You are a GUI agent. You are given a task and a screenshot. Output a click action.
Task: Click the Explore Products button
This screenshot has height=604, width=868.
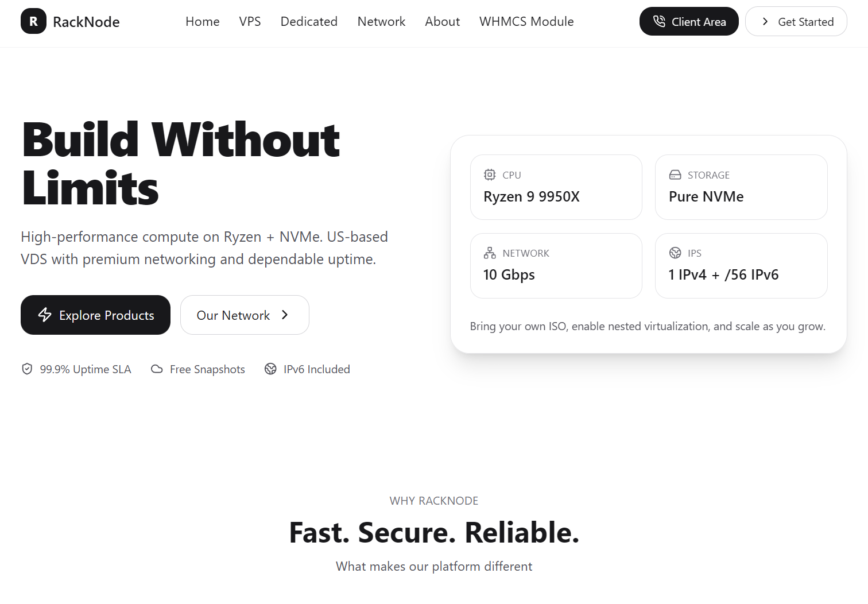[x=95, y=315]
